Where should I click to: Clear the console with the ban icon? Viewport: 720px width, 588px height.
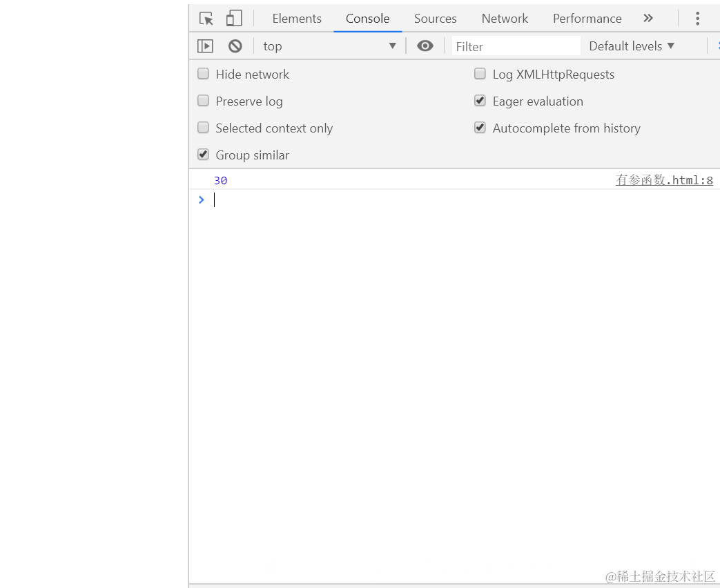[235, 46]
